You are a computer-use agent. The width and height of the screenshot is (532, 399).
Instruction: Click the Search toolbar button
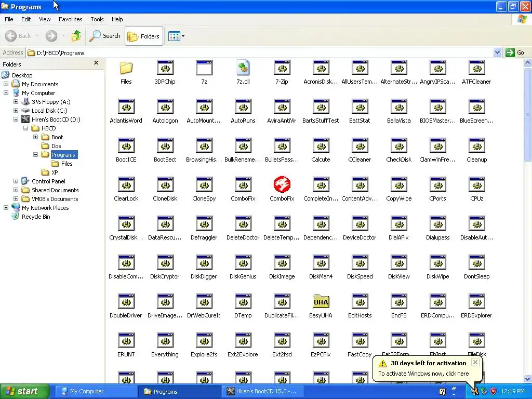pyautogui.click(x=105, y=36)
